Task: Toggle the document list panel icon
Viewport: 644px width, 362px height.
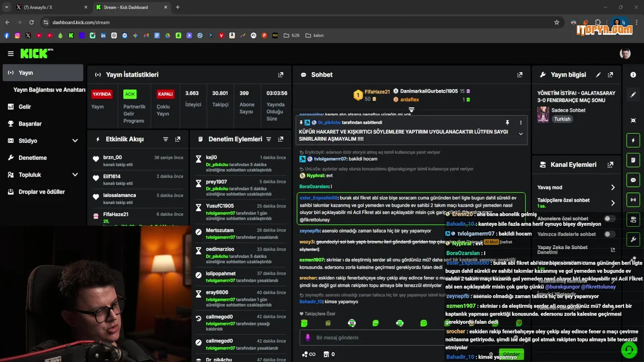Action: pos(633,160)
